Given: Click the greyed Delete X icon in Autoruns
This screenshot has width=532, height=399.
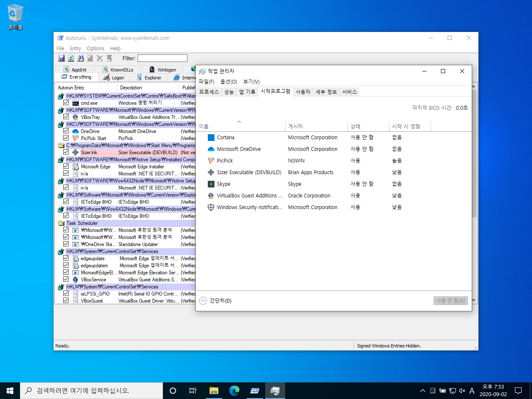Looking at the screenshot, I should [100, 58].
